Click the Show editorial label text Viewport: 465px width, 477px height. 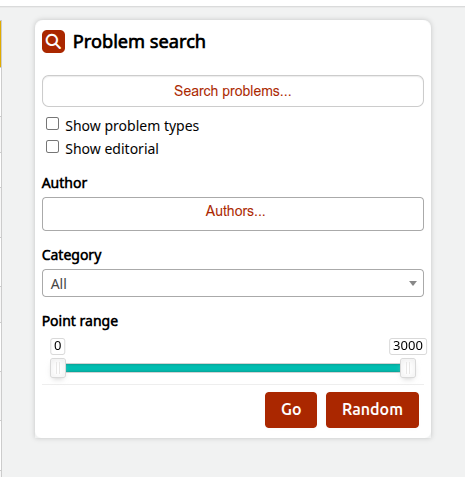(x=112, y=149)
